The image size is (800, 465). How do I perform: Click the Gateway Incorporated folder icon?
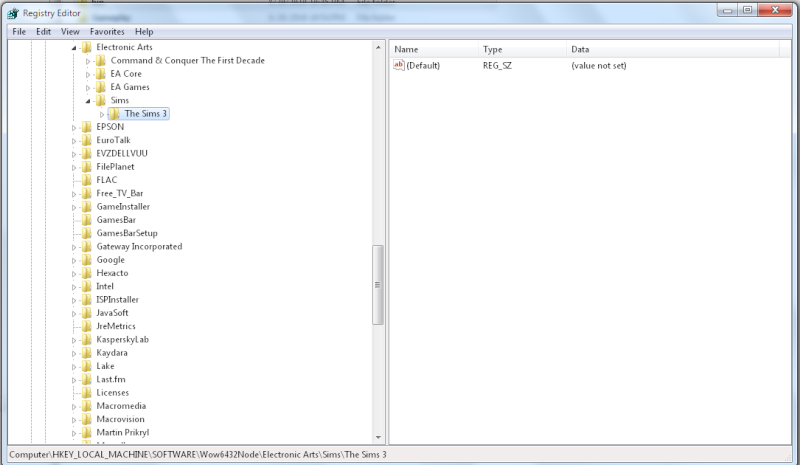87,246
